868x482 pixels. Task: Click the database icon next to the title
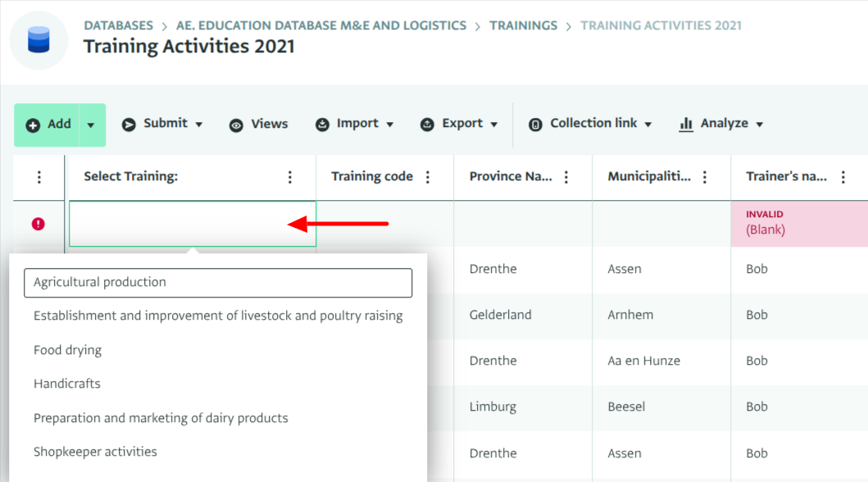pos(39,40)
